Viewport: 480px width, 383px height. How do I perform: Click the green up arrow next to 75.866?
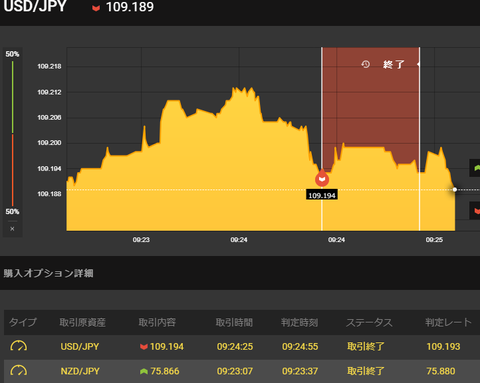(x=144, y=371)
